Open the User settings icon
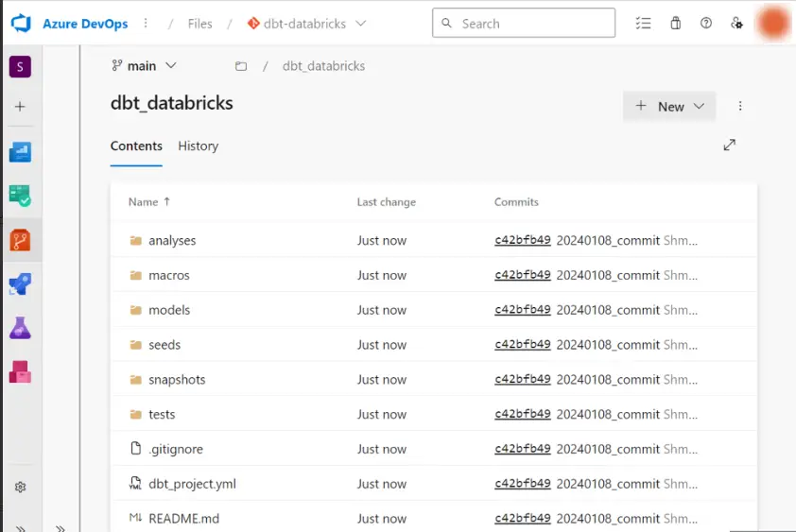 click(x=736, y=24)
